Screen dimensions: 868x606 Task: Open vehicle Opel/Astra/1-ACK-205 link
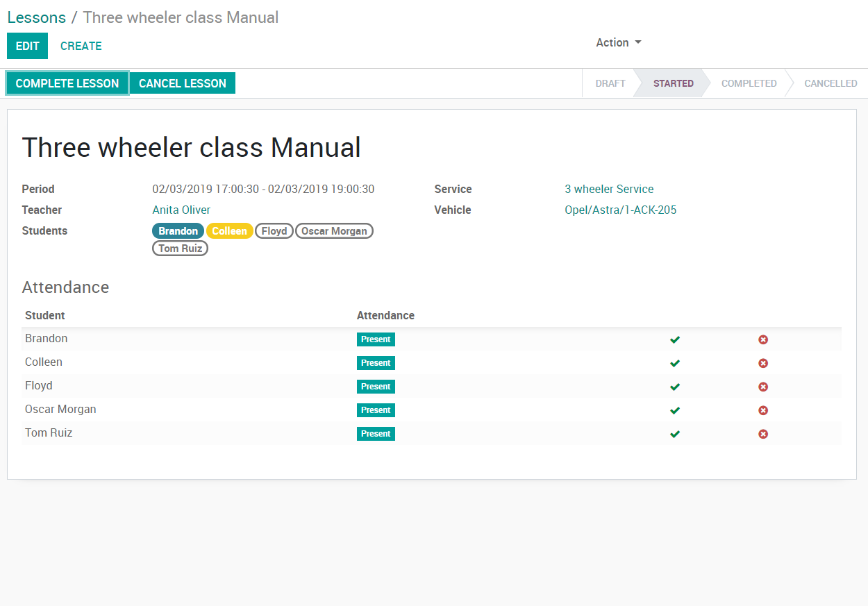(x=620, y=210)
